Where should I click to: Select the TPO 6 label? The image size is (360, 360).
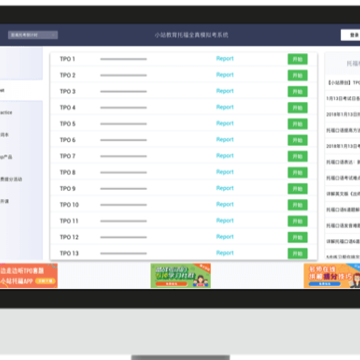coord(68,140)
